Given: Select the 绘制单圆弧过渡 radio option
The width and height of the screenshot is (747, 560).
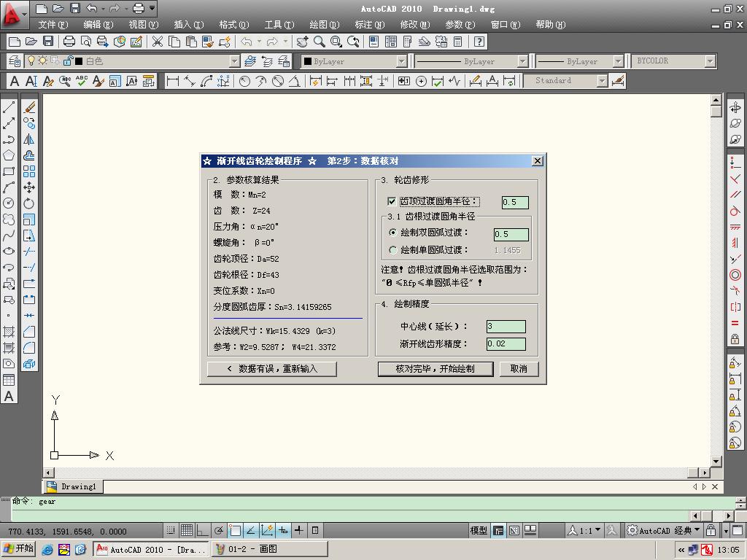Looking at the screenshot, I should point(393,250).
